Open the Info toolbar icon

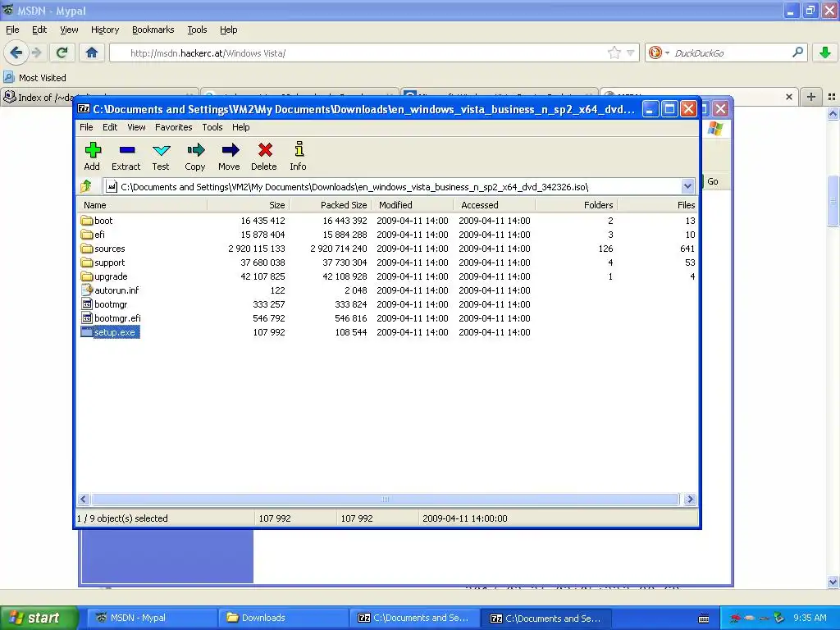(299, 149)
